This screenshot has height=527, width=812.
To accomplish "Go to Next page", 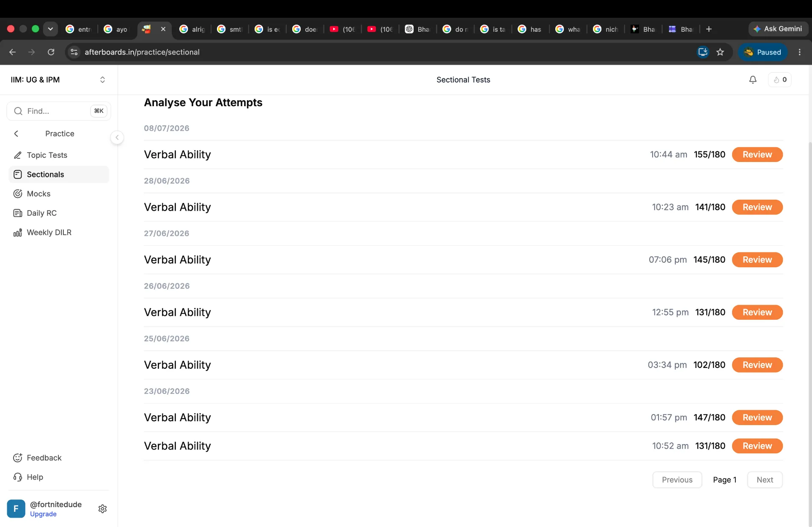I will [x=765, y=480].
